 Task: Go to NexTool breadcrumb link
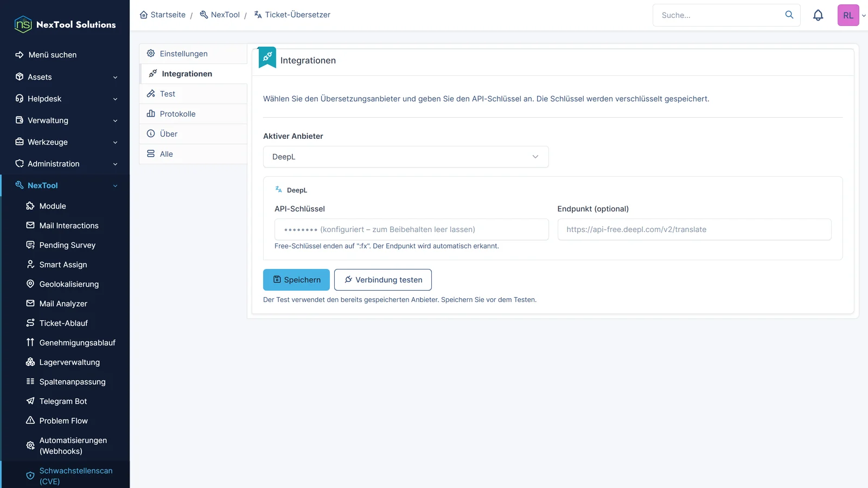point(220,15)
